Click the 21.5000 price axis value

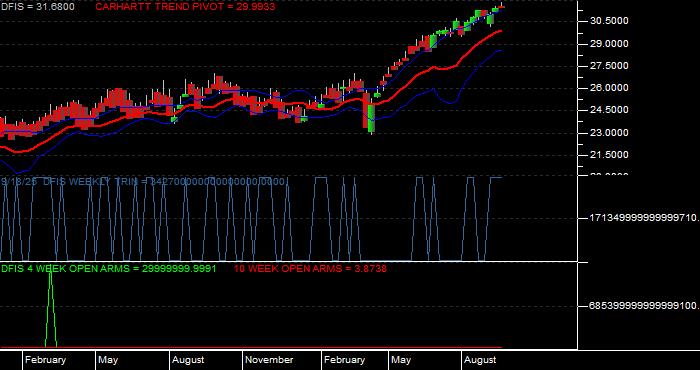point(608,155)
